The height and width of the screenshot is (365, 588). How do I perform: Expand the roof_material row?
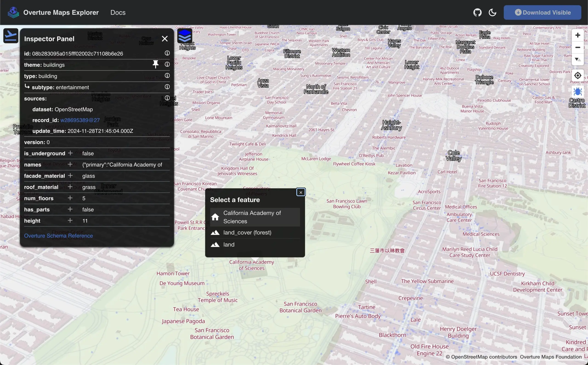(x=70, y=187)
